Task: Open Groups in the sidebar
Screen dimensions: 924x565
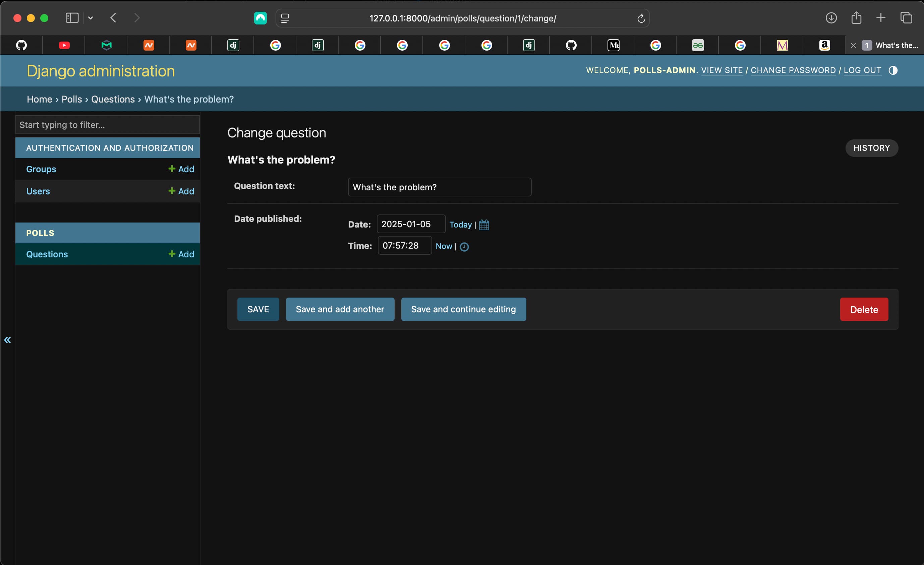Action: tap(41, 169)
